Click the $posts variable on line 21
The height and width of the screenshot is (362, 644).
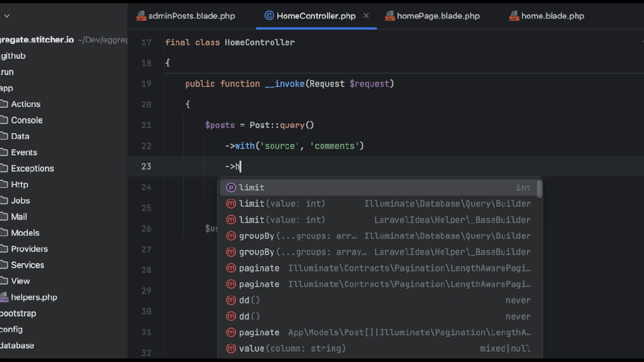click(219, 125)
